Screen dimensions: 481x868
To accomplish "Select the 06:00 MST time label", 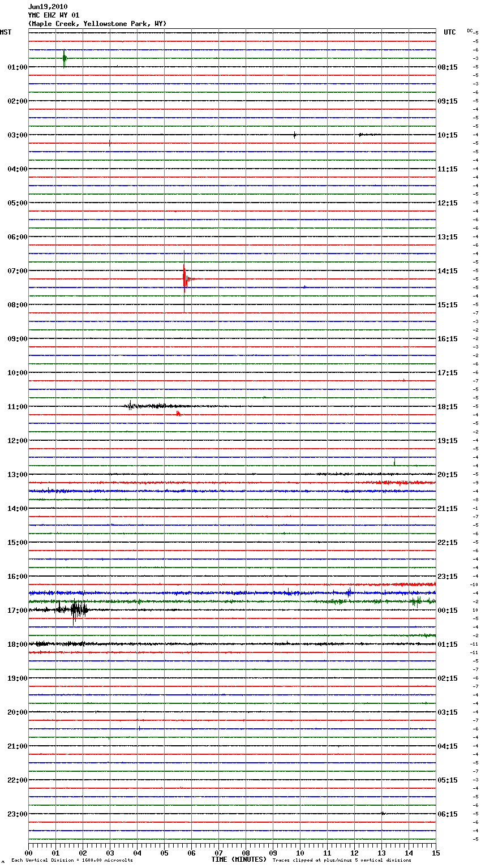I will pos(18,237).
